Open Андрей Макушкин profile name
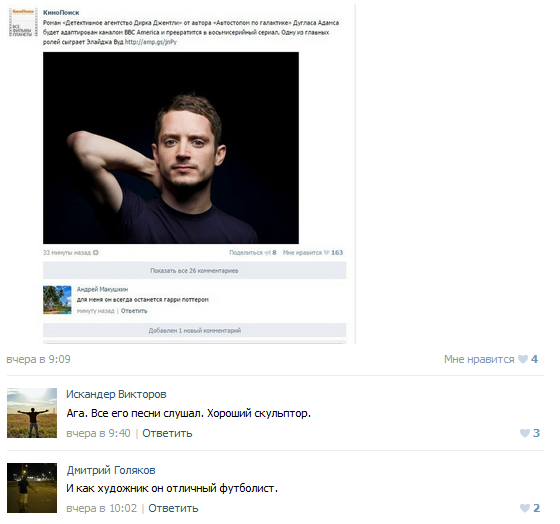560x524 pixels. pos(102,289)
